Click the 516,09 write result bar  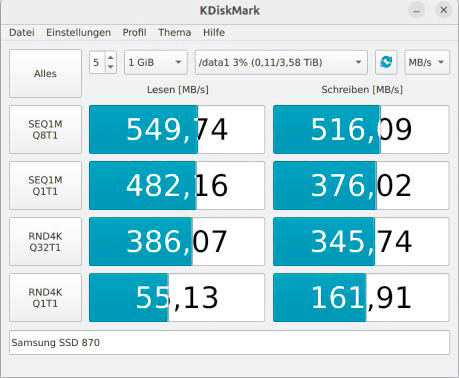pyautogui.click(x=361, y=130)
